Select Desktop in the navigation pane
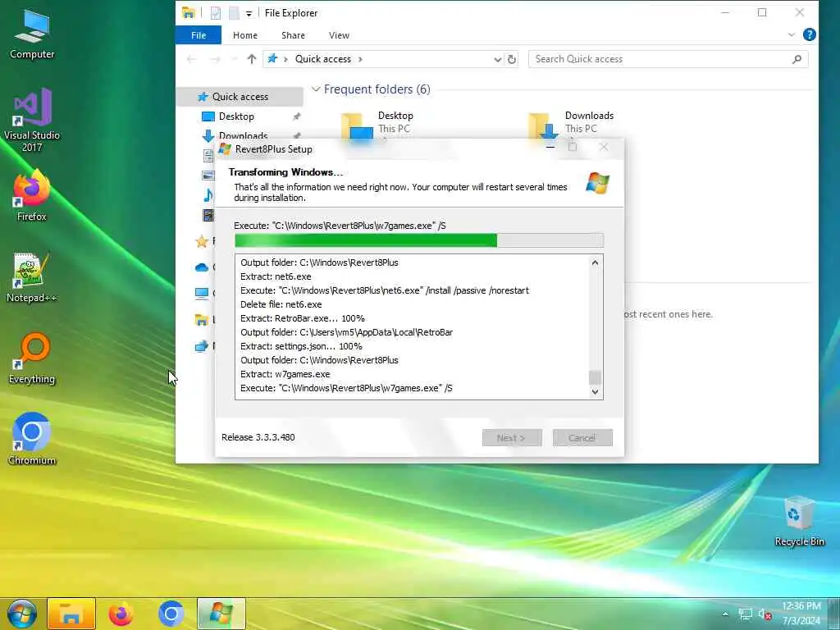Viewport: 840px width, 630px height. point(236,116)
